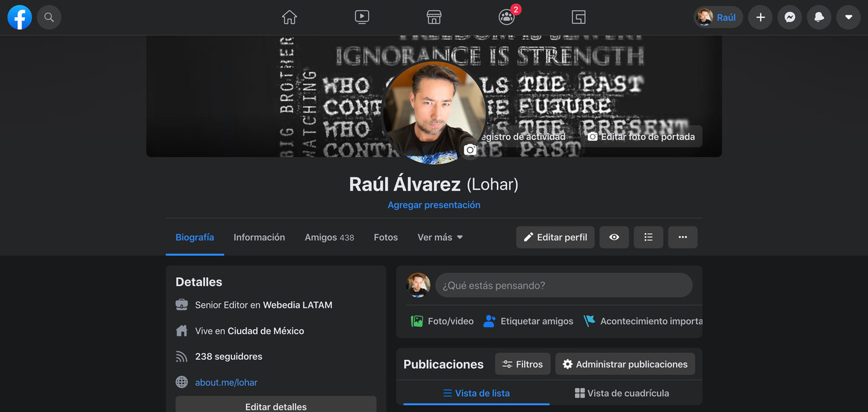Open Messenger
868x412 pixels.
pyautogui.click(x=790, y=17)
